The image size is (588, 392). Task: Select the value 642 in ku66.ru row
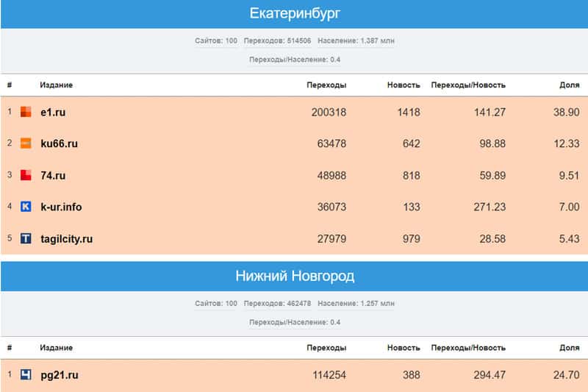[412, 143]
